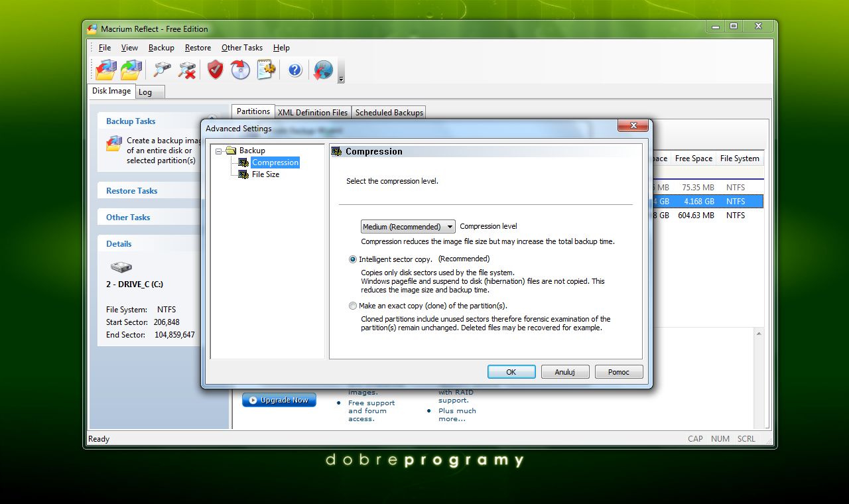Click the Ready status bar text
Image resolution: width=849 pixels, height=504 pixels.
point(99,439)
